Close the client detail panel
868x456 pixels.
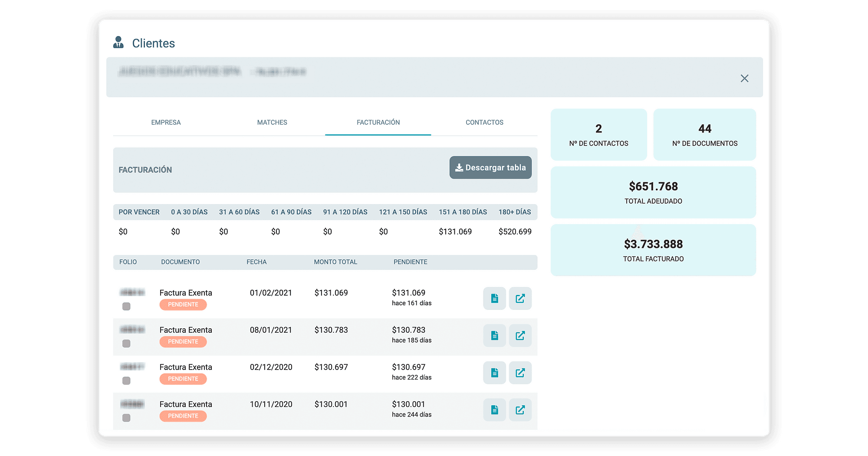point(744,78)
